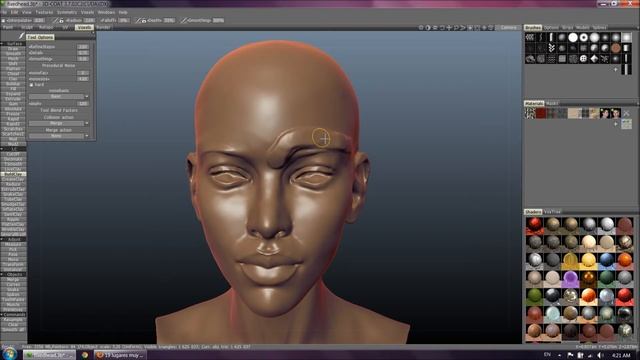Apply the pale cyan glass shader sphere
Viewport: 640px width, 360px height.
552,314
